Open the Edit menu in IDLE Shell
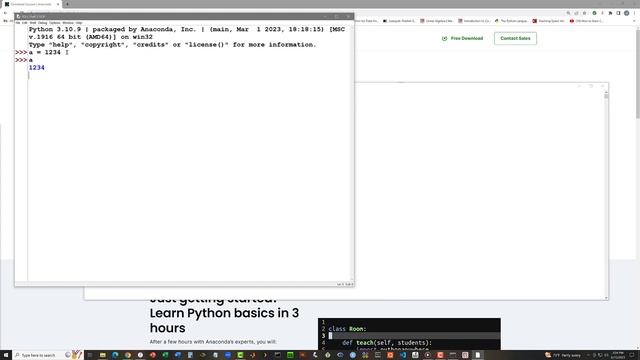 tap(24, 23)
